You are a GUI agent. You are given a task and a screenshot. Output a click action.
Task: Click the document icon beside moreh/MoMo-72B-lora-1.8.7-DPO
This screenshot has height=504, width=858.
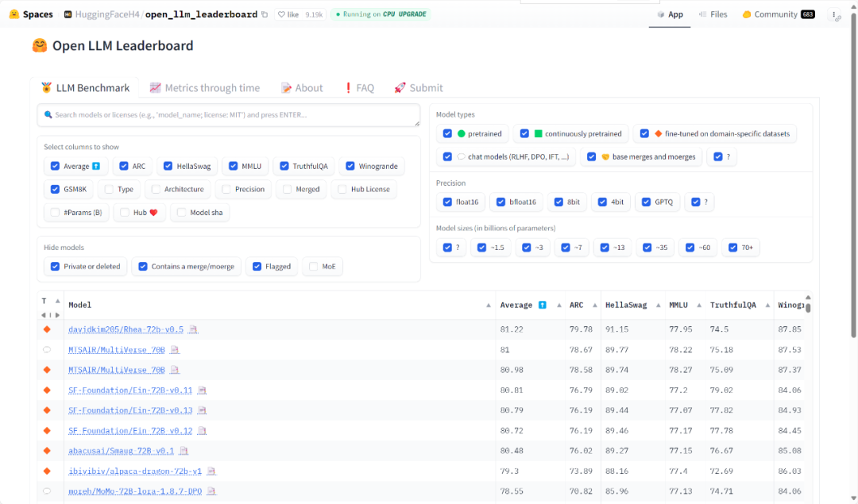[212, 491]
